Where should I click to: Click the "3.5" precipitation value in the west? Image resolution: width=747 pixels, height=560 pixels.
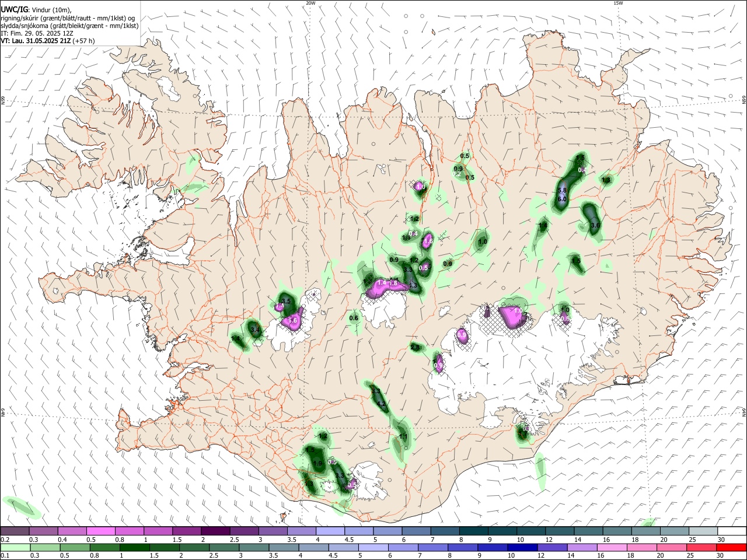point(286,302)
